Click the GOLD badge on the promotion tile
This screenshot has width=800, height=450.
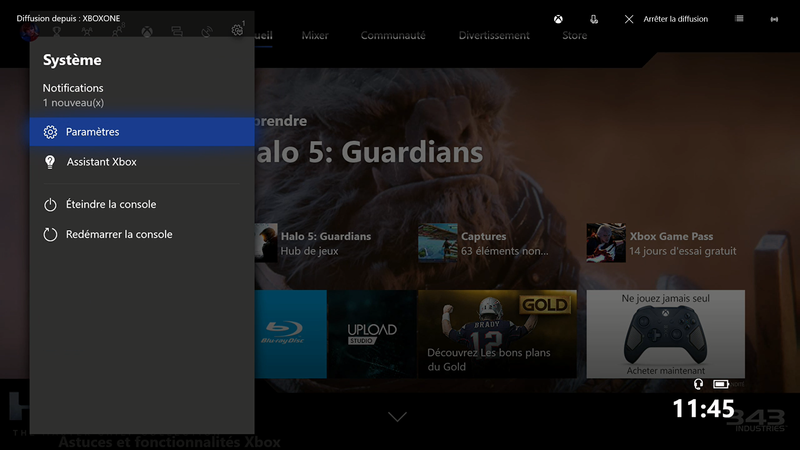544,305
